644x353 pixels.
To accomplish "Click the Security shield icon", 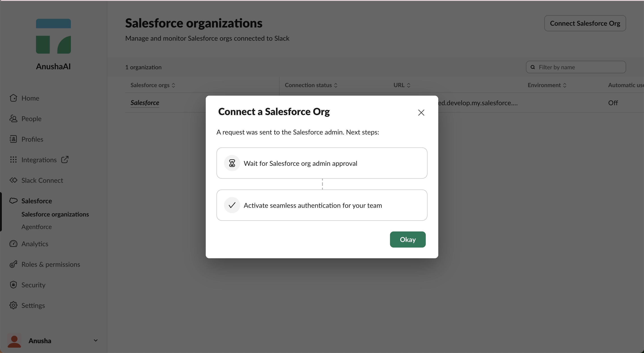I will click(x=13, y=285).
